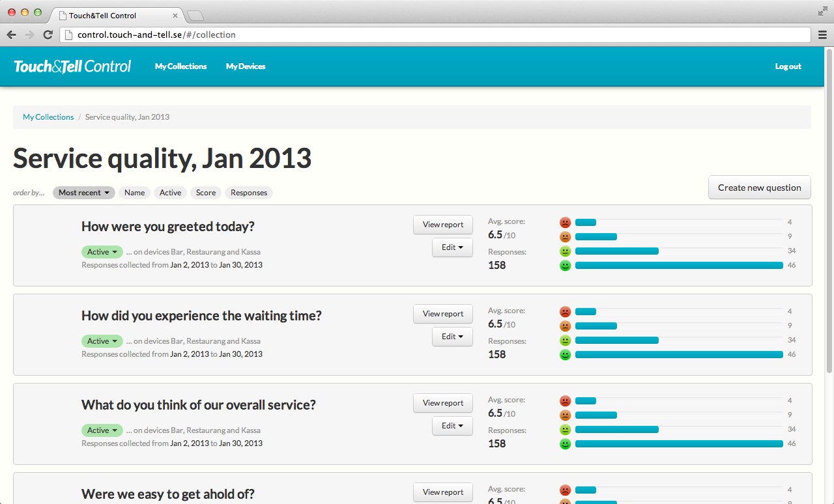
Task: View report for overall service question
Action: pos(443,403)
